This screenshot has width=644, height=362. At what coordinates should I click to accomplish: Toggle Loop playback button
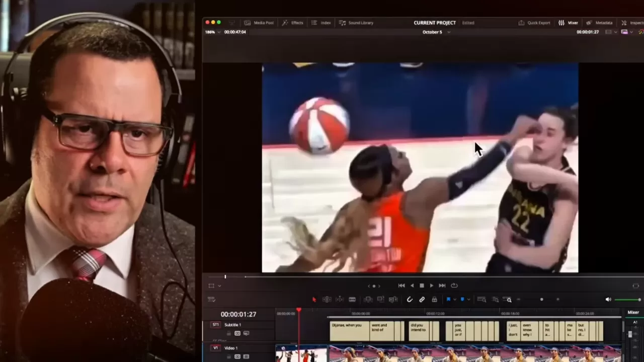454,286
